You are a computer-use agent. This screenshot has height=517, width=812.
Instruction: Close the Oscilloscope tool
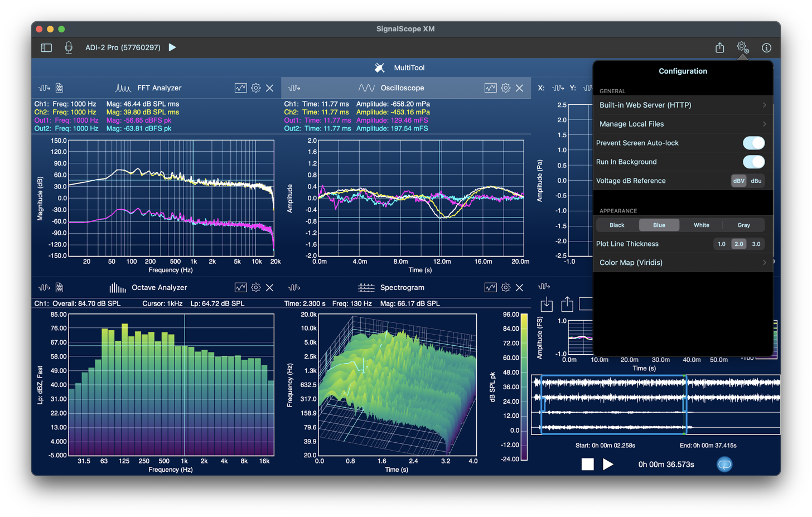pyautogui.click(x=520, y=88)
